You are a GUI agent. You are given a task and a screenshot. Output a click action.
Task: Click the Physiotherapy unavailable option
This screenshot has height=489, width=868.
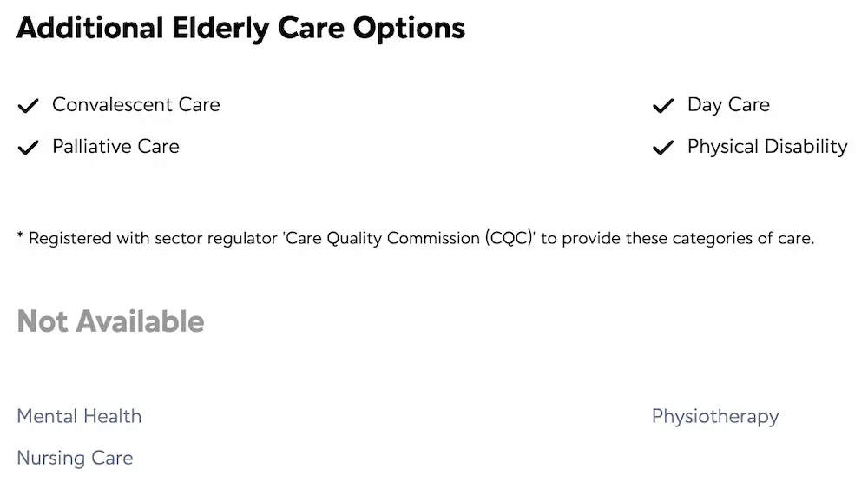(x=715, y=416)
